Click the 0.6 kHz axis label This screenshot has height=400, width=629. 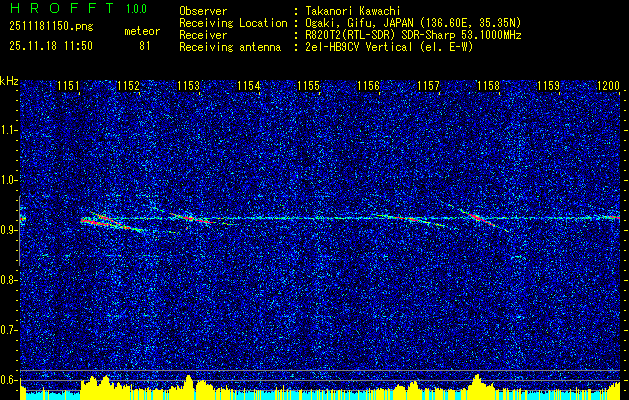8,380
